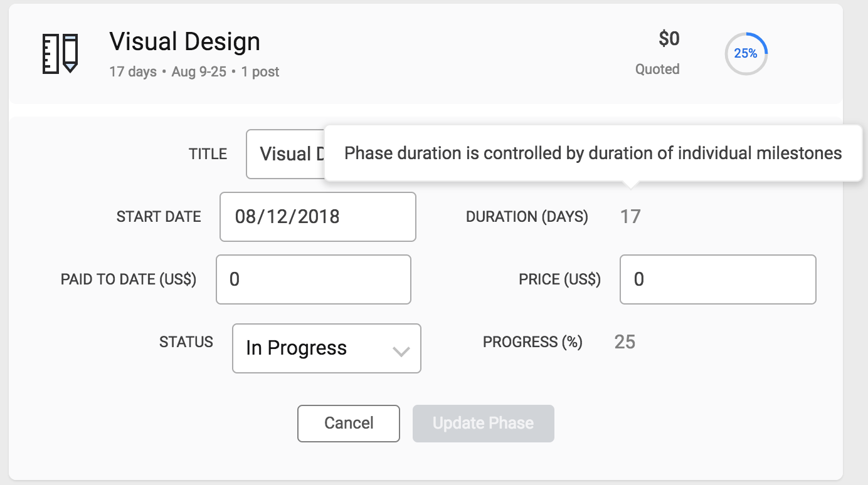Click the Progress (%) label
Image resolution: width=868 pixels, height=485 pixels.
click(x=532, y=342)
